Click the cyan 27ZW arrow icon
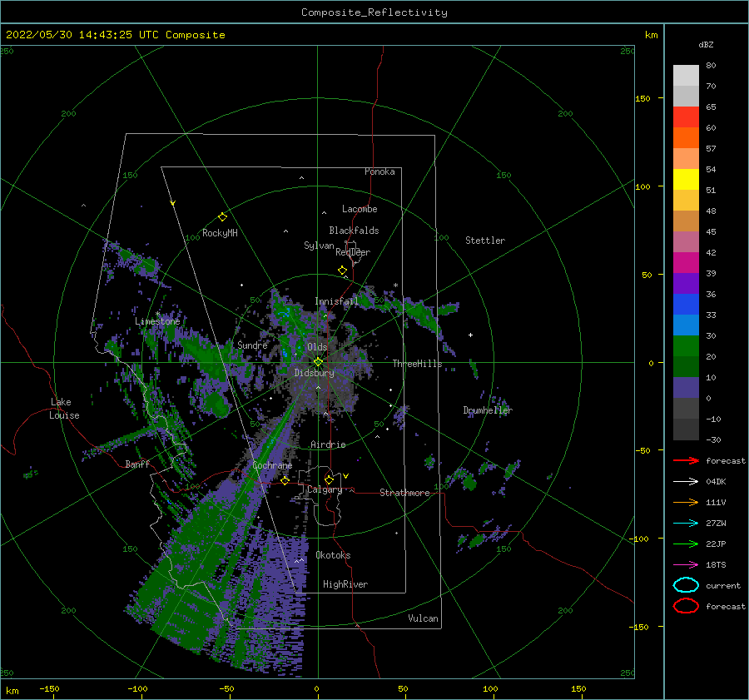Screen dimensions: 749x700 coord(686,524)
